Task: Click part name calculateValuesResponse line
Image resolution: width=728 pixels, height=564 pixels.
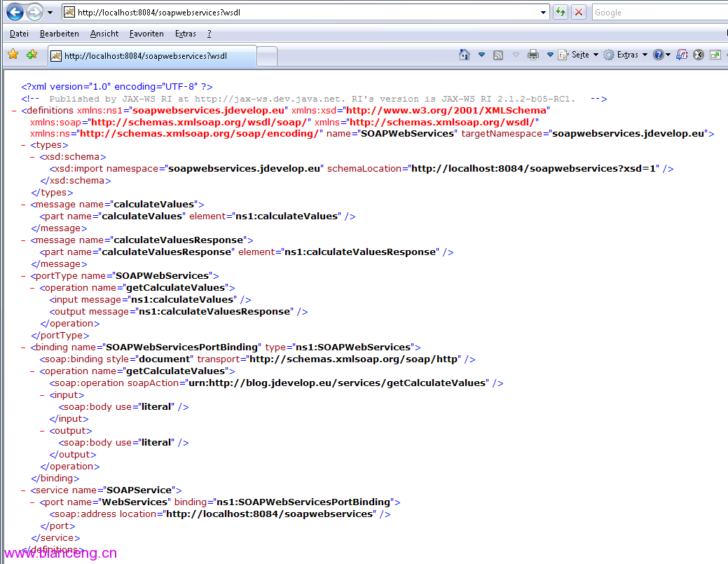Action: point(247,252)
